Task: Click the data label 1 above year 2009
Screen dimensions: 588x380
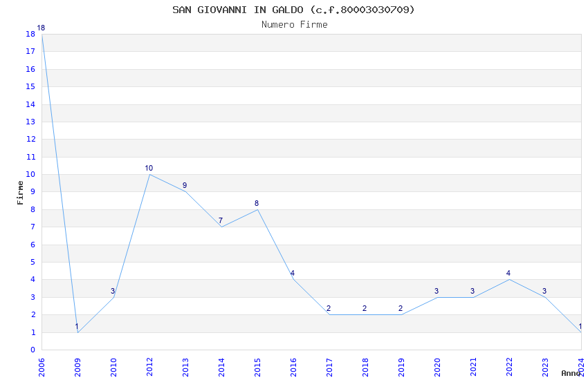Action: pos(77,326)
